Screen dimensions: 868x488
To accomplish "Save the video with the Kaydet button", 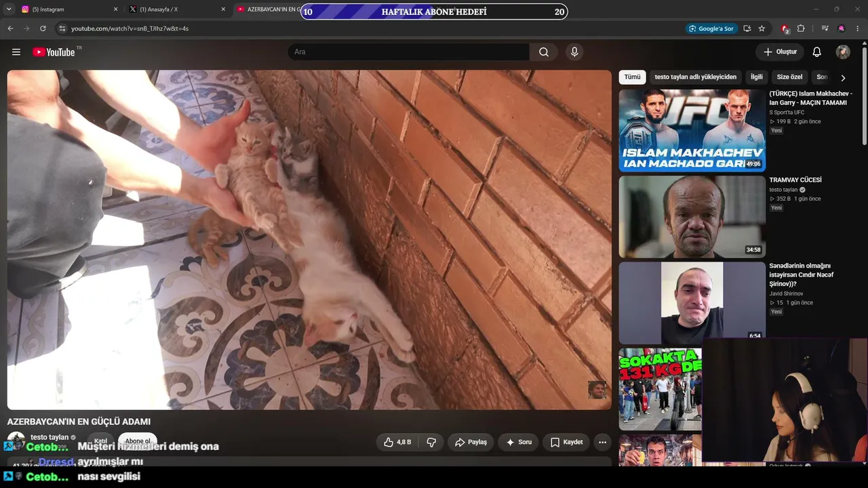I will (567, 442).
